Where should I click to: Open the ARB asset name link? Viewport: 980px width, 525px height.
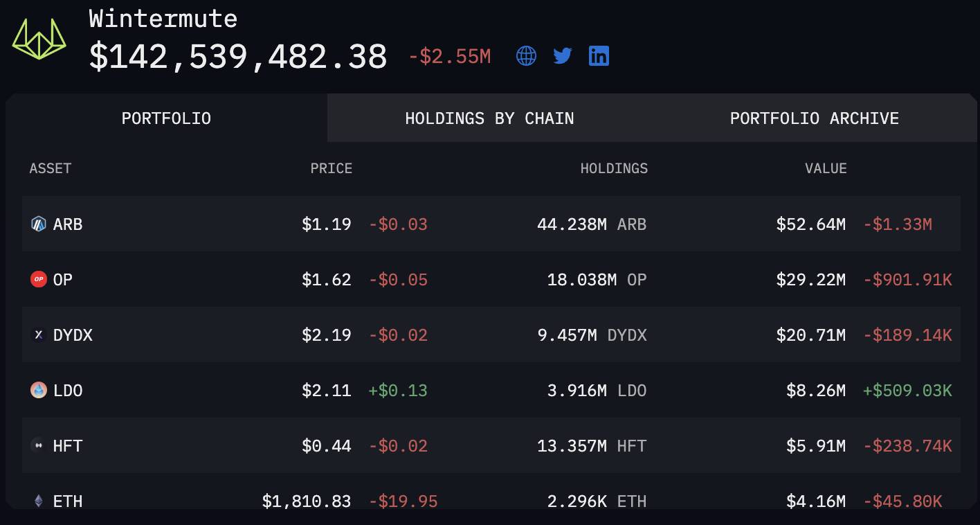[68, 224]
